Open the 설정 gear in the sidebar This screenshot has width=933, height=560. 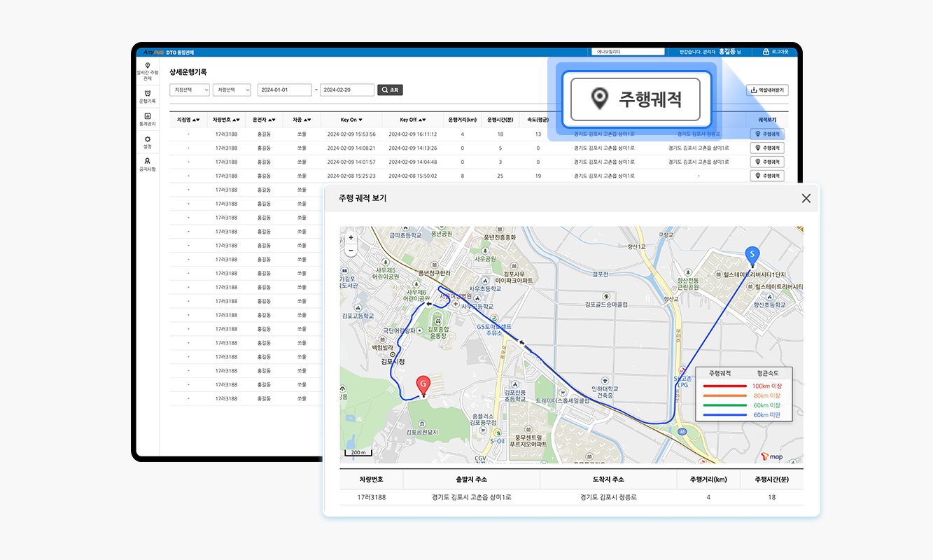[x=147, y=142]
